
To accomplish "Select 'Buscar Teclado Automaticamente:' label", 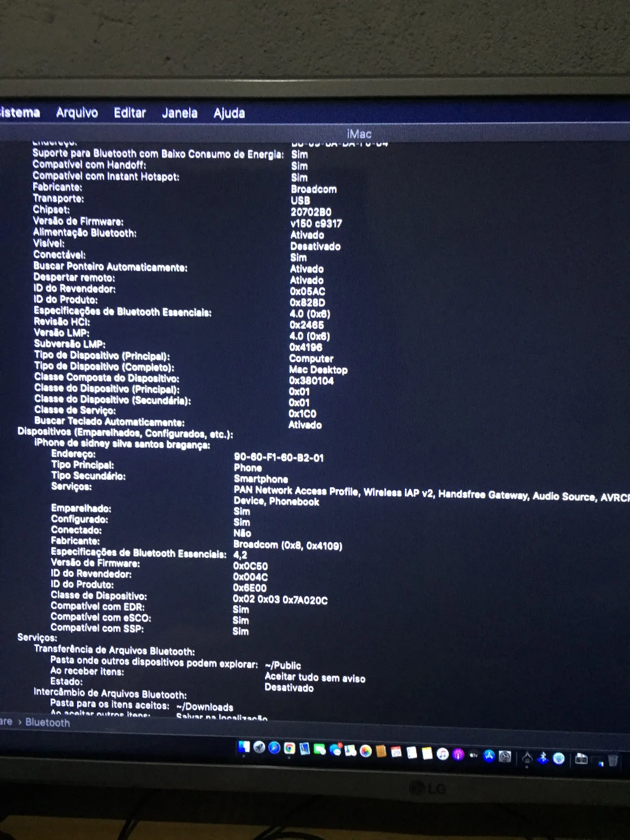I will [x=110, y=422].
